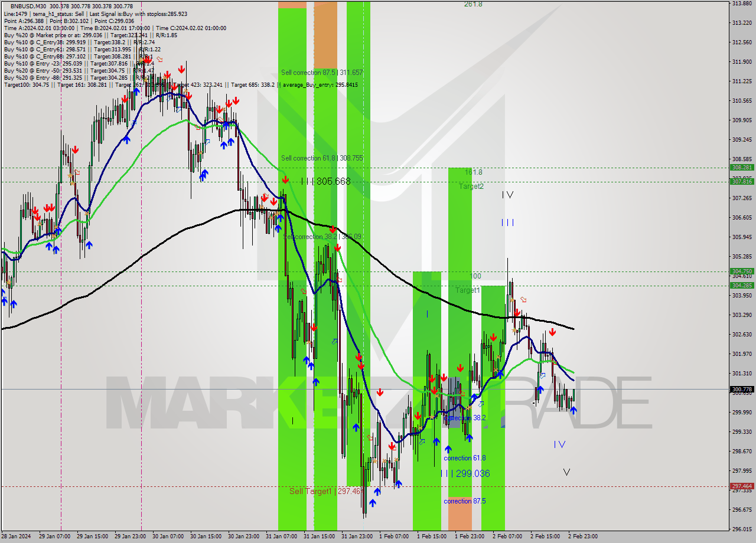
Task: Click the '30 Jan 23:00' time axis label
Action: coord(243,537)
